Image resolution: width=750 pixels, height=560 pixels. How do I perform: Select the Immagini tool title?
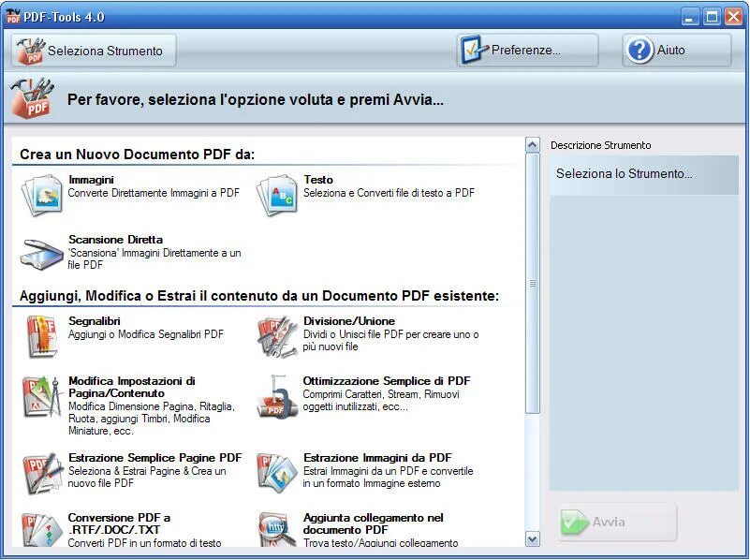pos(91,180)
